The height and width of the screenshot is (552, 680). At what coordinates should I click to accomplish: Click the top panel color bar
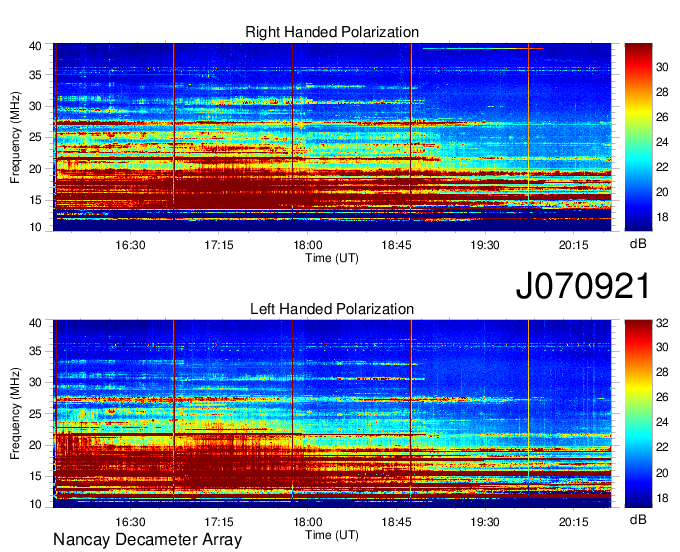638,137
